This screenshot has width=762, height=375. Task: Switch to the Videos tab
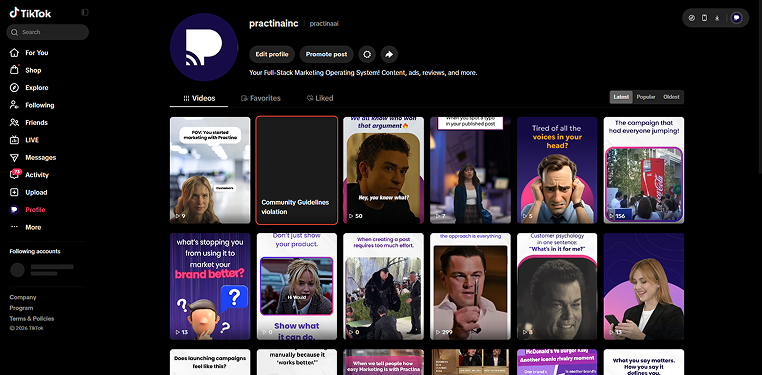199,98
